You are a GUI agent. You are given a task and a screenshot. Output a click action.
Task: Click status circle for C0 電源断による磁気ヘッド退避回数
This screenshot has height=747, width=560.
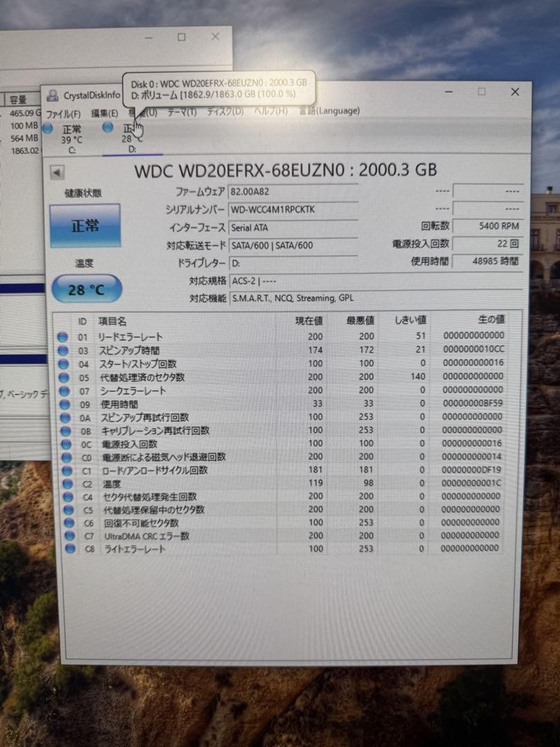66,457
